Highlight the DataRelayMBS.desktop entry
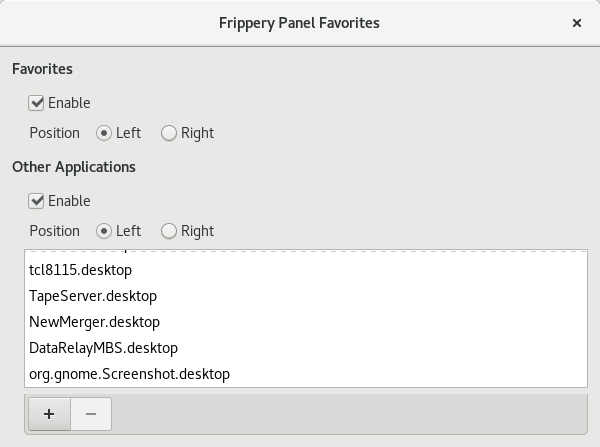This screenshot has width=600, height=447. (103, 348)
